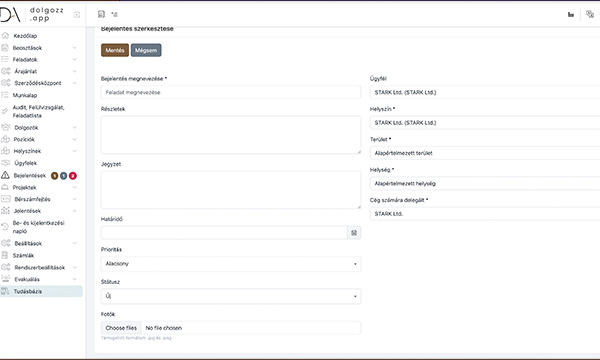Image resolution: width=600 pixels, height=360 pixels.
Task: Click the Árajánlat sidebar icon
Action: point(6,71)
